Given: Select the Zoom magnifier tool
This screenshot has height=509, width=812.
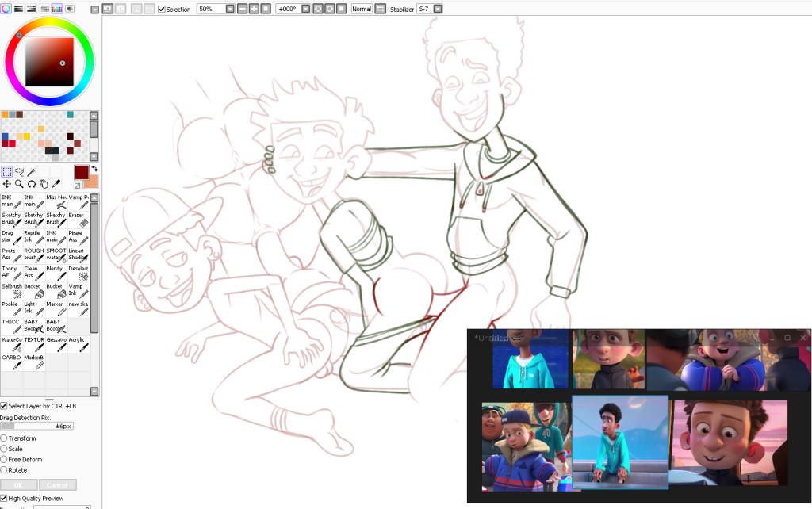Looking at the screenshot, I should (19, 184).
